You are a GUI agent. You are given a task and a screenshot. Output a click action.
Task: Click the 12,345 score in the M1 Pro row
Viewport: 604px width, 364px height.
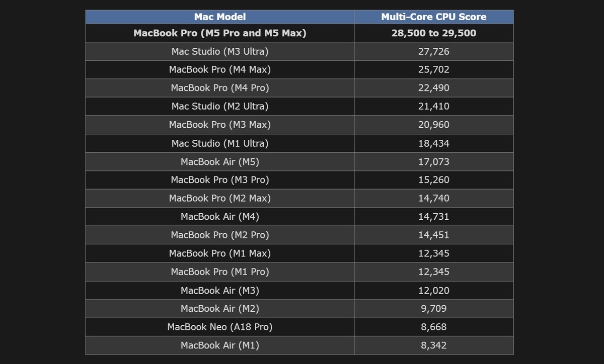434,272
